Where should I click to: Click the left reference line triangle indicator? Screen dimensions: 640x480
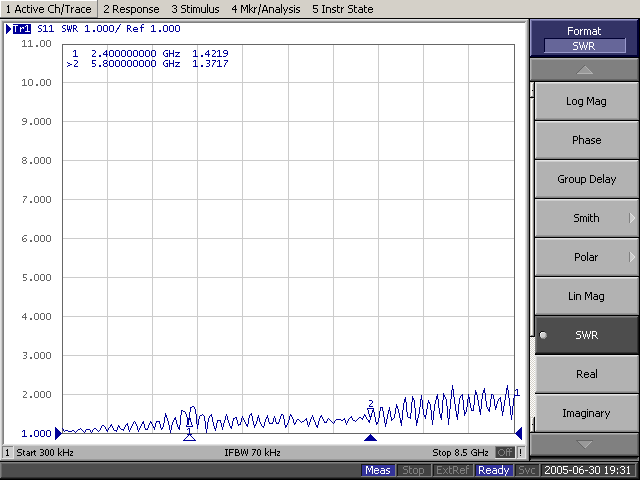point(58,433)
